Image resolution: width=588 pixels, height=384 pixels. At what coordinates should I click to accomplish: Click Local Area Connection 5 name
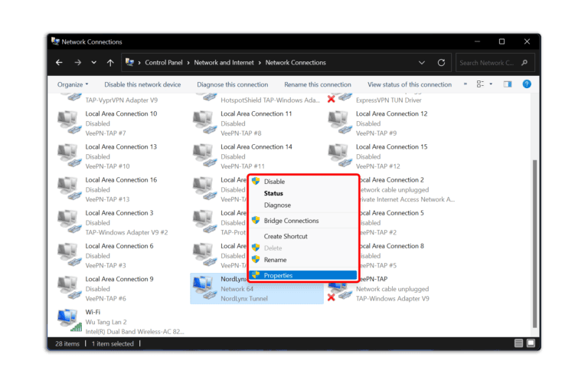pos(392,213)
